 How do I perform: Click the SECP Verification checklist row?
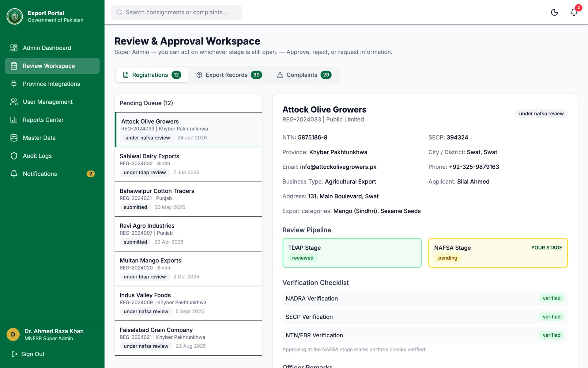(x=425, y=317)
